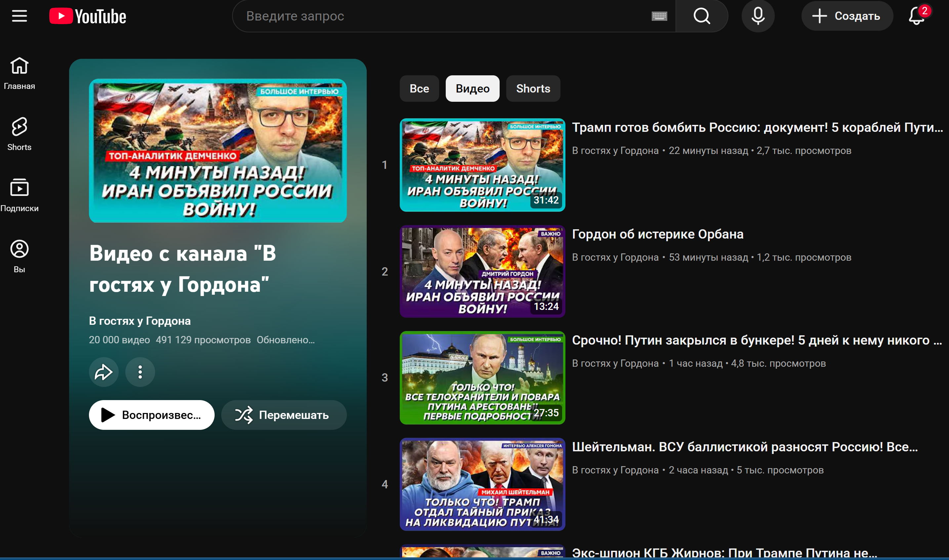Open the hamburger guide menu
This screenshot has height=560, width=949.
19,16
